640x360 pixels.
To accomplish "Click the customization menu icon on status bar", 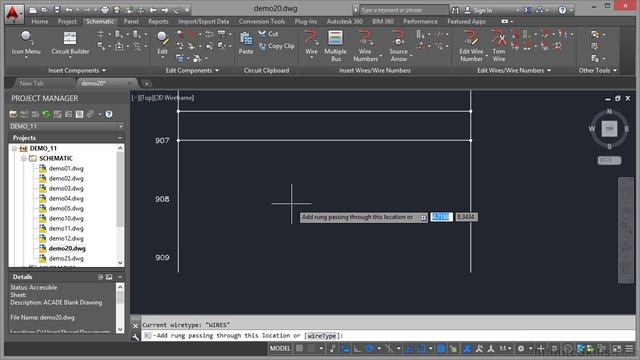I will click(x=629, y=349).
